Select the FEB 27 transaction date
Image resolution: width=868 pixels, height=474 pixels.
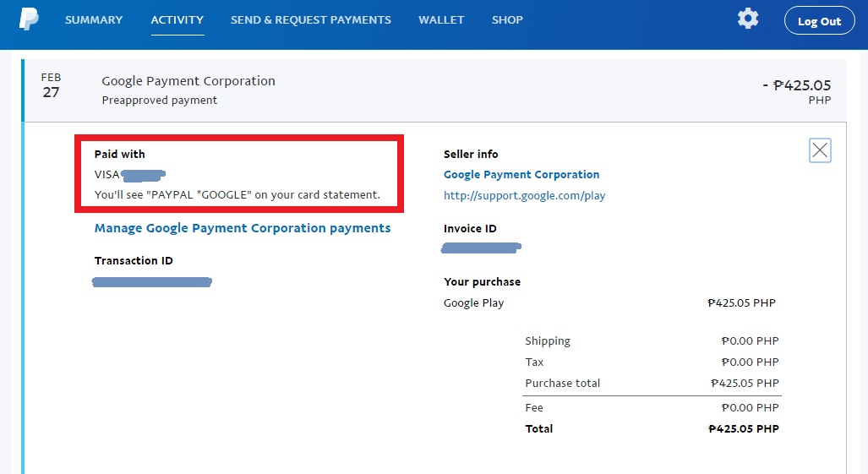(x=51, y=85)
